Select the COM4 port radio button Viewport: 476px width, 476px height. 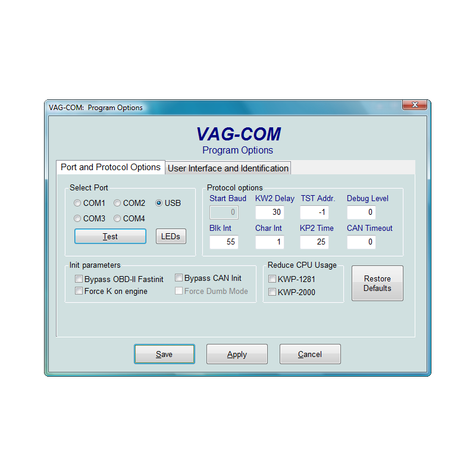tap(117, 218)
